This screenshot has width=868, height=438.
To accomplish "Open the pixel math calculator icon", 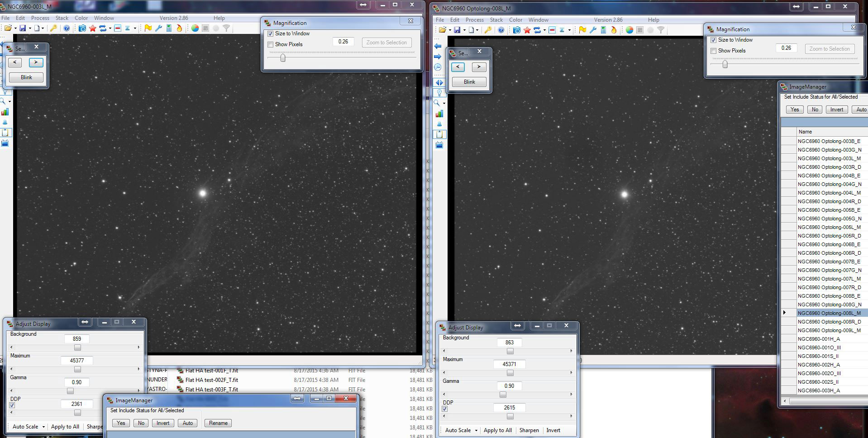I will click(x=169, y=28).
